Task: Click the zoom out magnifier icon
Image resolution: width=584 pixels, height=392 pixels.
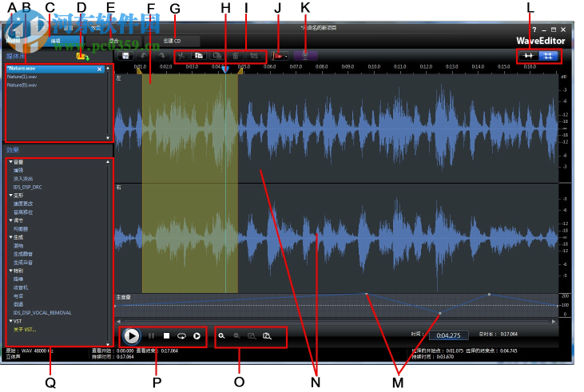Action: click(x=236, y=336)
